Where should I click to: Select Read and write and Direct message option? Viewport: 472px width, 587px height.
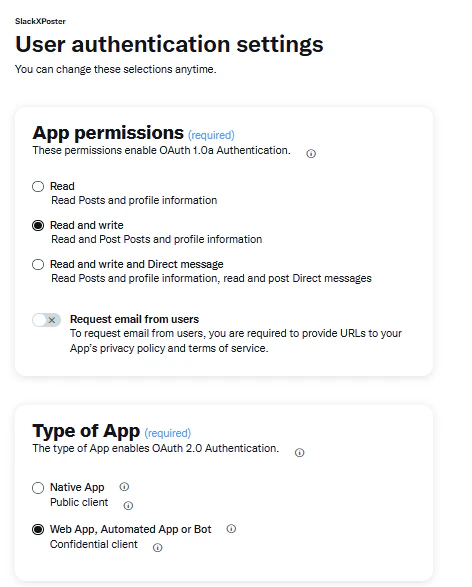tap(38, 264)
